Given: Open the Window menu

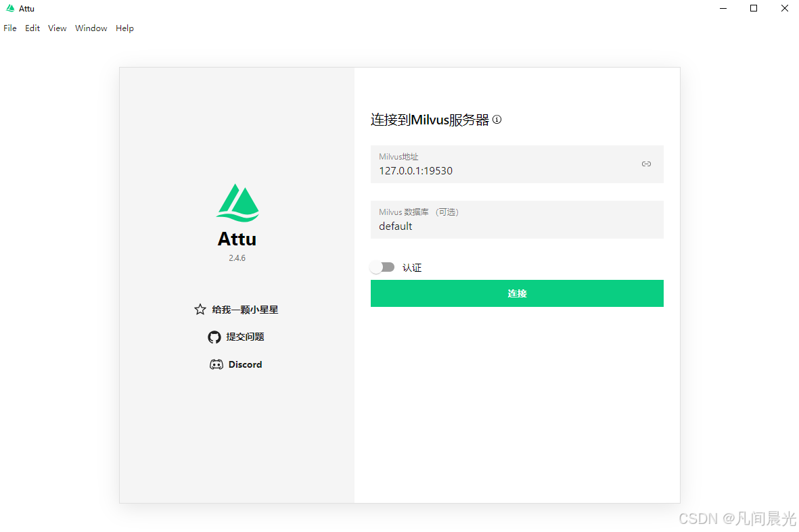Looking at the screenshot, I should pyautogui.click(x=91, y=28).
